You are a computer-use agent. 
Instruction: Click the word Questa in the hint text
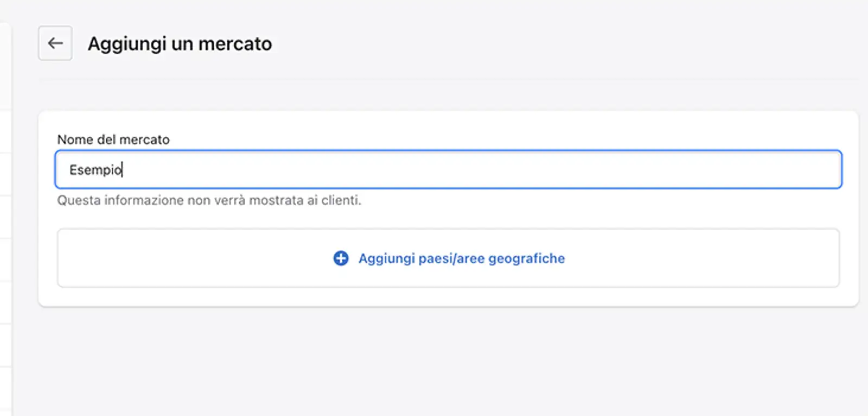79,200
